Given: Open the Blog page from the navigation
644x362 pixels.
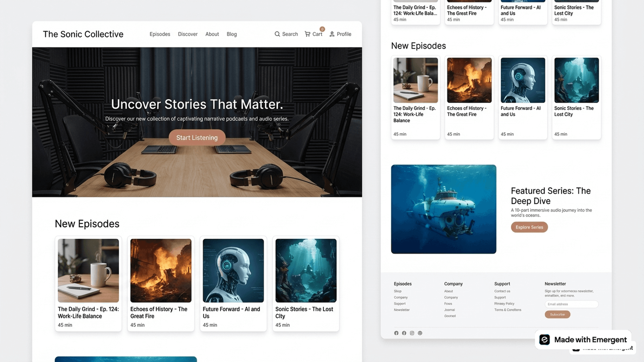Looking at the screenshot, I should [231, 34].
